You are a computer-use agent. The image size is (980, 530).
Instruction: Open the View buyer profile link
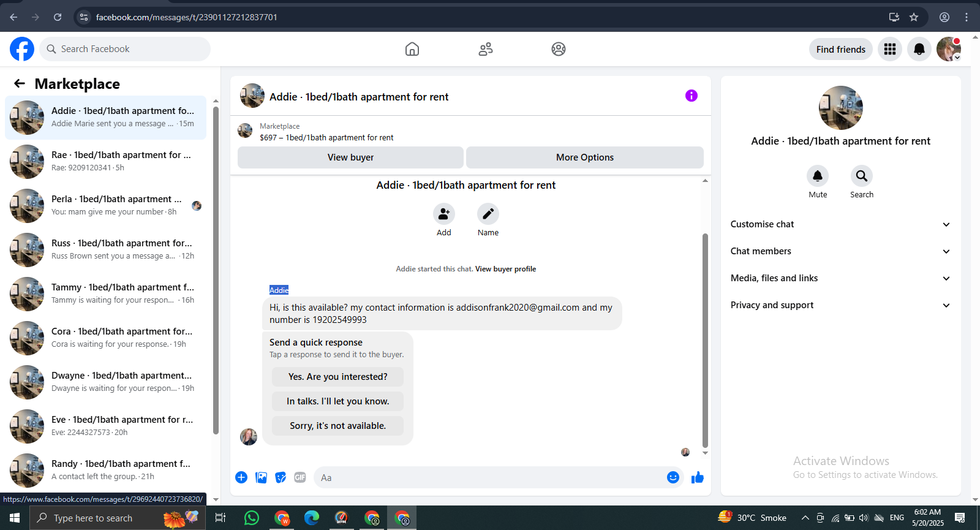pos(505,269)
